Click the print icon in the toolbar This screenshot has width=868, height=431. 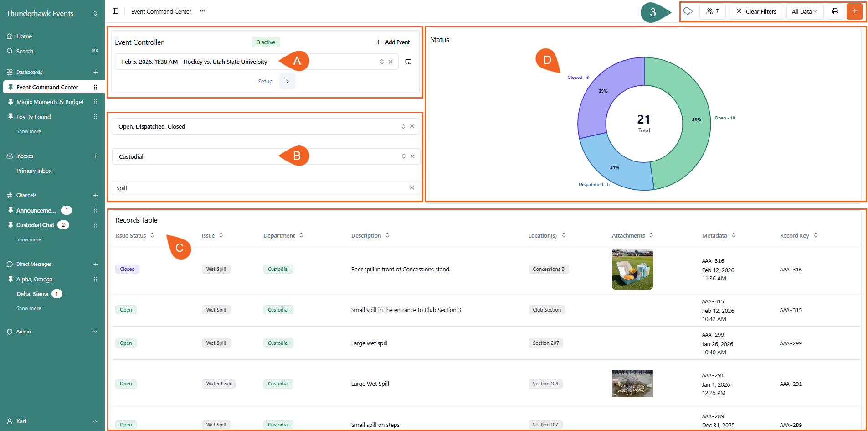[x=835, y=11]
